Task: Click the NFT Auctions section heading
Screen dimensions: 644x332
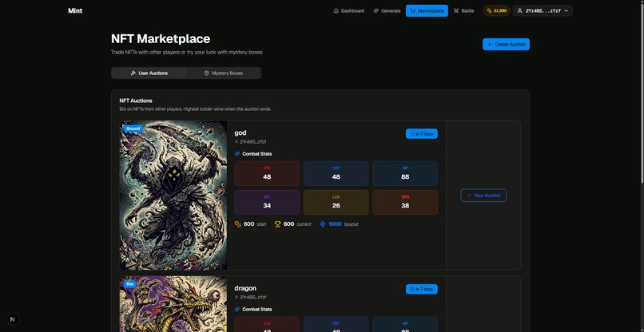Action: point(136,101)
